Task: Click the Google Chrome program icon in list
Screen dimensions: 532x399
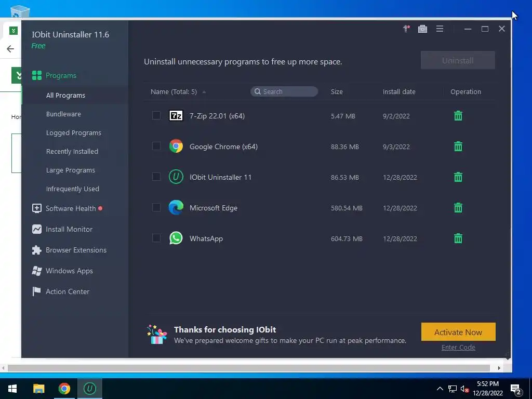Action: 176,146
